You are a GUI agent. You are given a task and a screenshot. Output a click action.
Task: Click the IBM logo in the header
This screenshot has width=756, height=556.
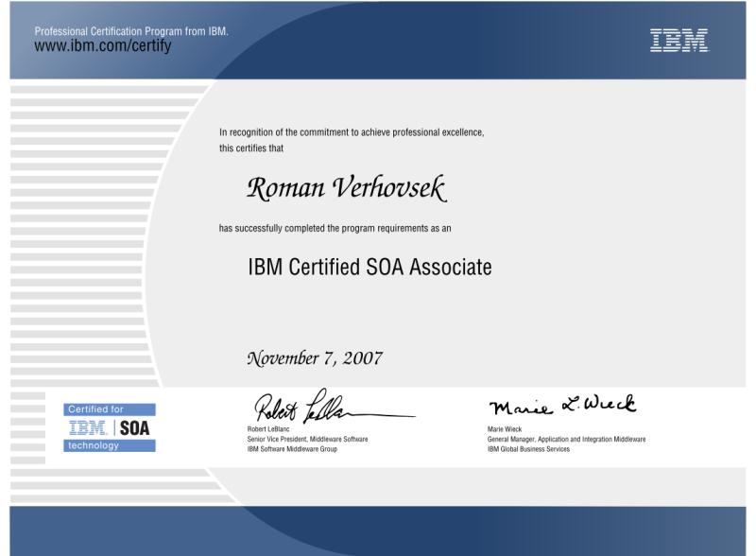(x=679, y=41)
